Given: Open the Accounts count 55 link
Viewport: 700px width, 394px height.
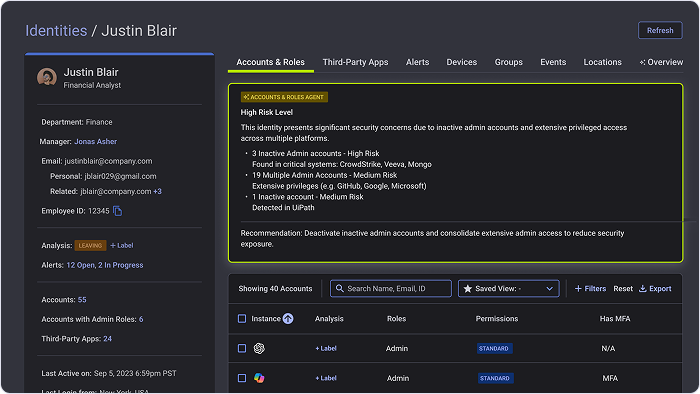Looking at the screenshot, I should 82,300.
